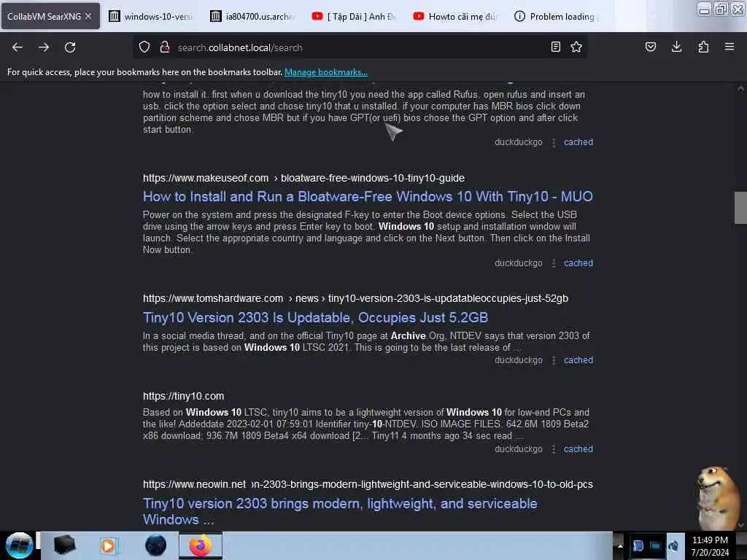Open cached link for the tiny10.com result
Viewport: 747px width, 560px height.
578,448
